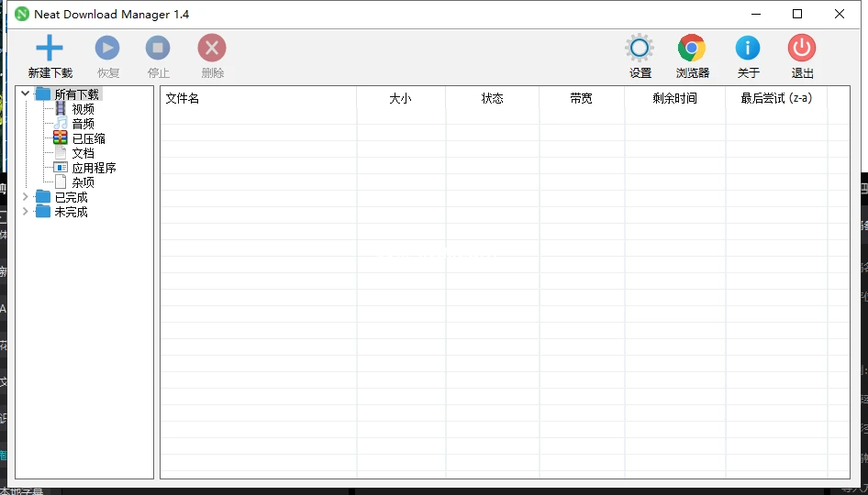Screen dimensions: 868x495
Task: Select 音频 category label
Action: (x=83, y=124)
